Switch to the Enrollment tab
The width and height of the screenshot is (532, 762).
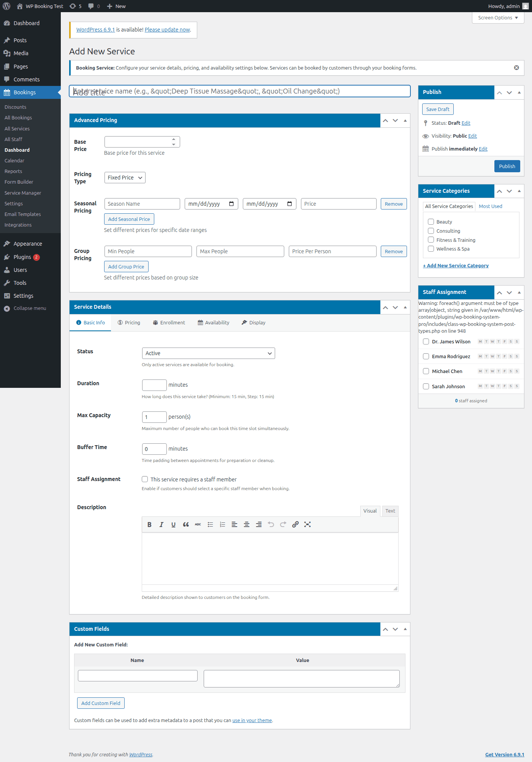tap(169, 322)
